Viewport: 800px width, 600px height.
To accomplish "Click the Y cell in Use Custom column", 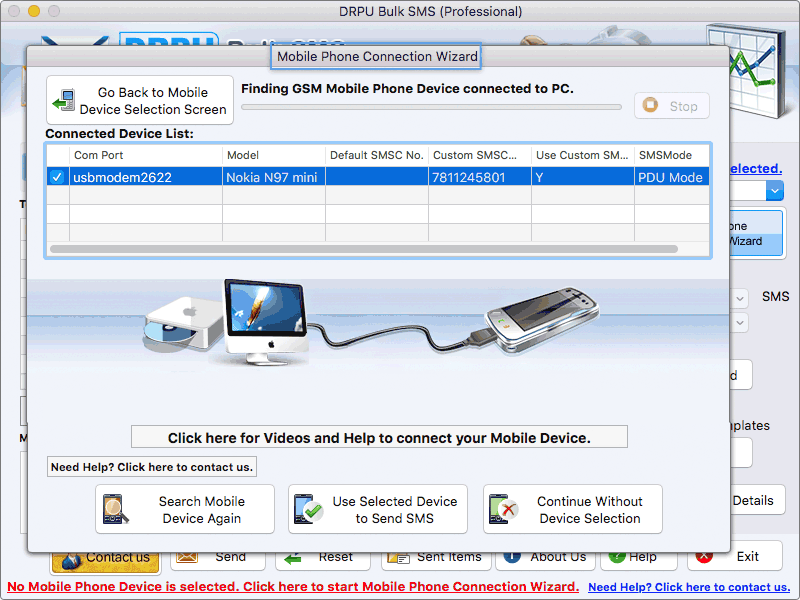I will point(583,177).
